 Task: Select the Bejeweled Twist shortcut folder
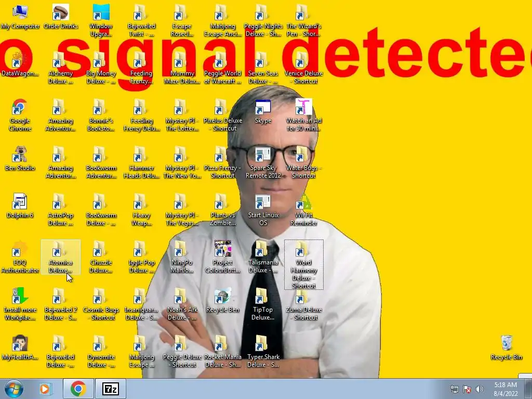coord(141,20)
